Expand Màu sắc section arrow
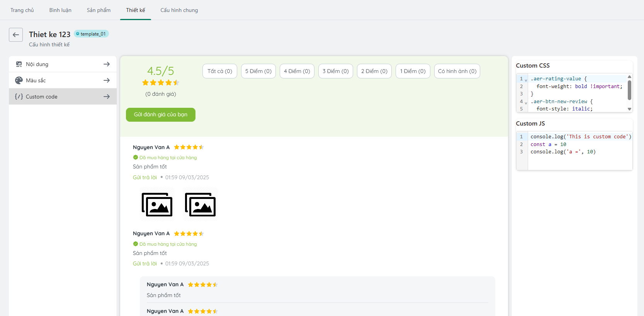This screenshot has width=644, height=316. (x=107, y=80)
